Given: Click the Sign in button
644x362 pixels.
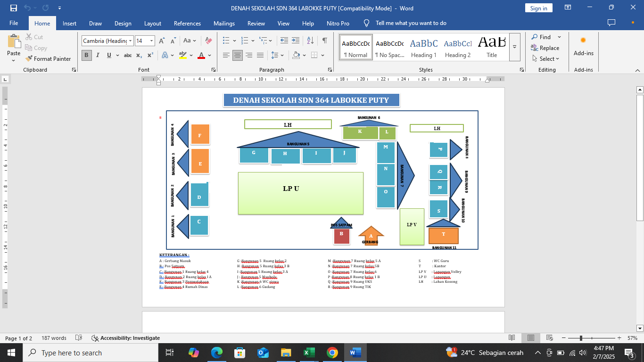Looking at the screenshot, I should pyautogui.click(x=538, y=8).
